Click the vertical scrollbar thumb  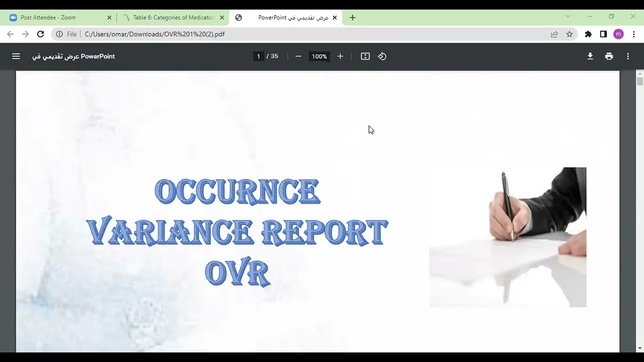point(640,81)
